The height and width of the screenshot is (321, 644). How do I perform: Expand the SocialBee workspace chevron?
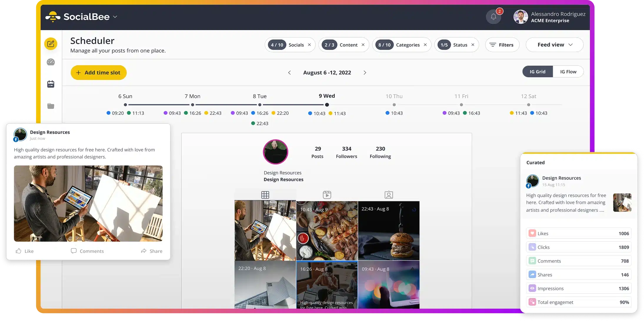coord(115,17)
